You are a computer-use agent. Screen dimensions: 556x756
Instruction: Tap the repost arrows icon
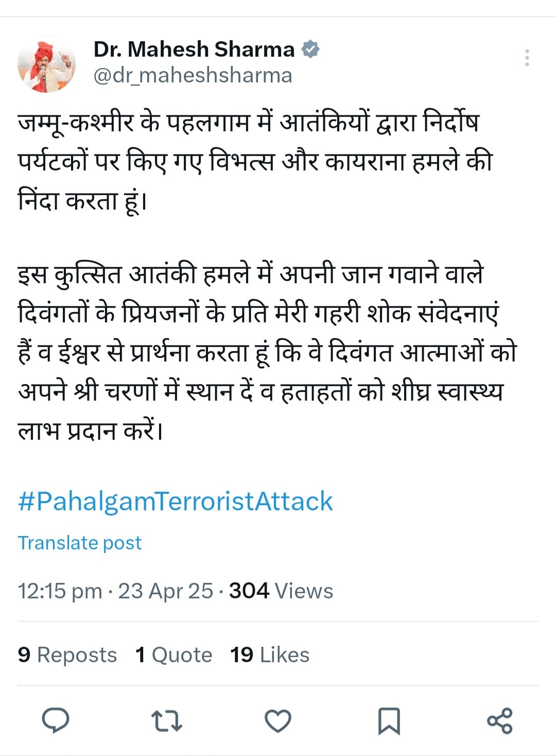(166, 720)
